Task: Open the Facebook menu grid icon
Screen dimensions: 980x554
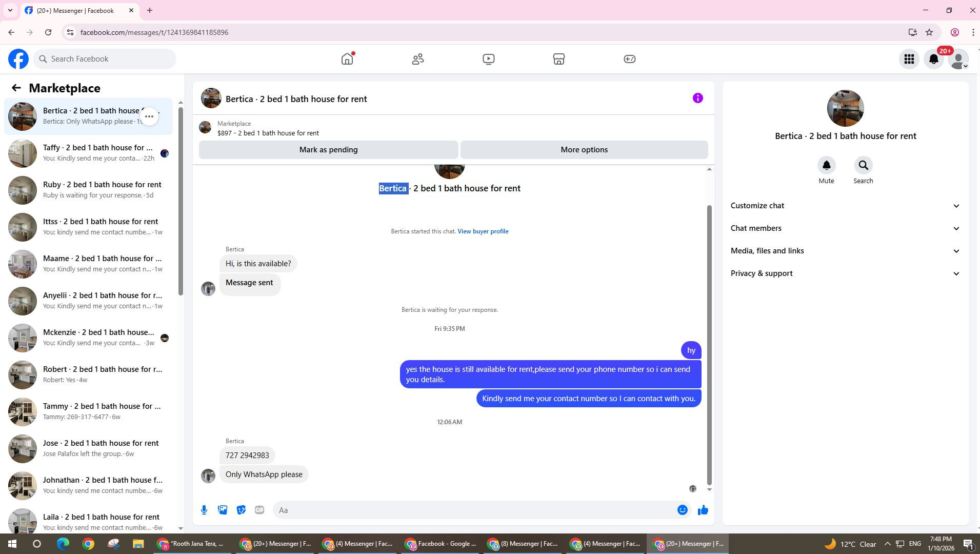Action: [909, 59]
